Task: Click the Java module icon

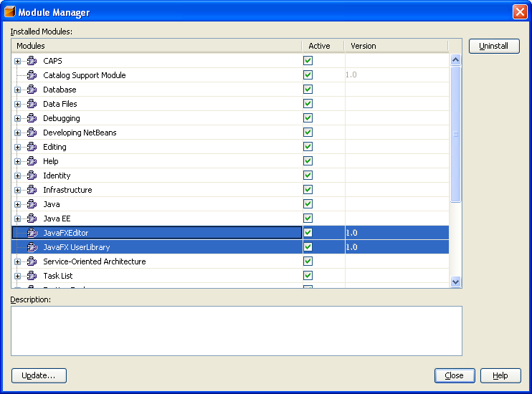Action: coord(32,204)
